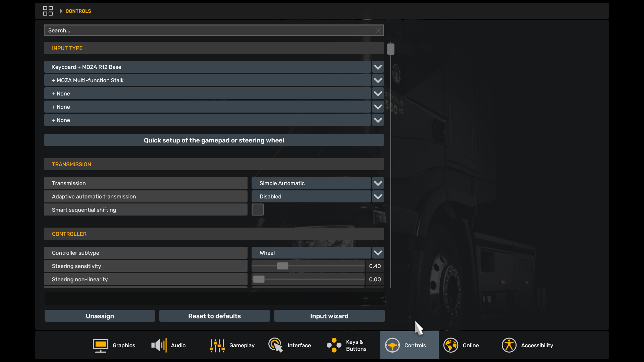The image size is (644, 362).
Task: Open Gameplay settings sliders icon
Action: 217,345
